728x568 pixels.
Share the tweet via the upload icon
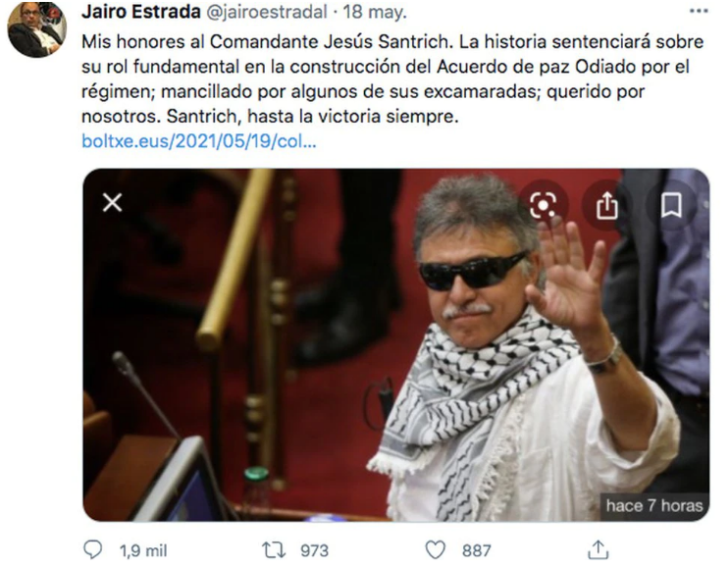598,550
